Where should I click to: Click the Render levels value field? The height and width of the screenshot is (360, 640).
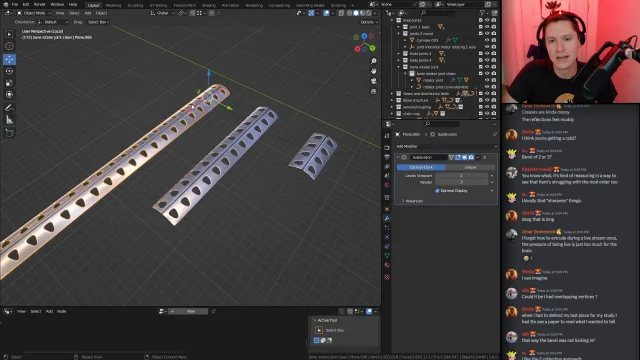(461, 182)
